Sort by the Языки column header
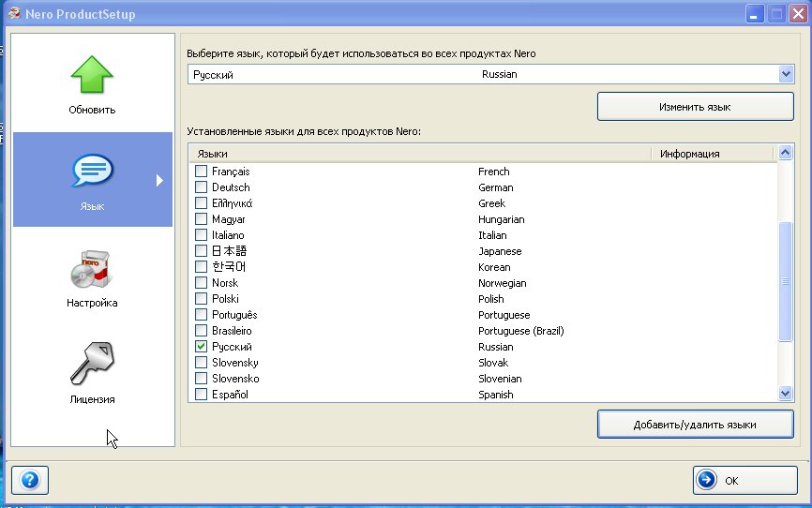 tap(419, 154)
